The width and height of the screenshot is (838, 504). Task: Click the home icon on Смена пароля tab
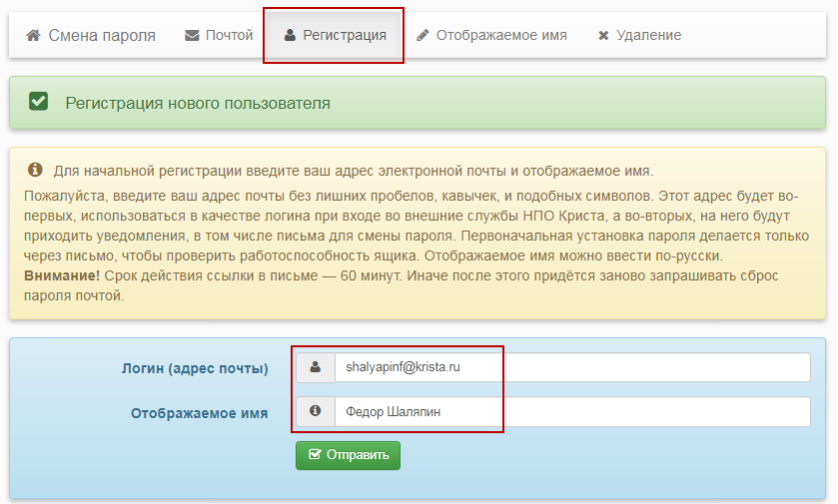coord(33,35)
